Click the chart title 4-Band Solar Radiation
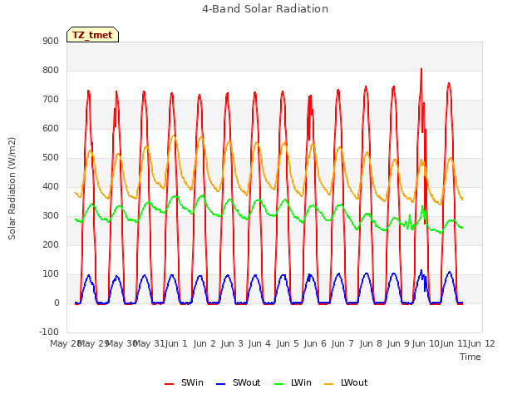The height and width of the screenshot is (399, 532). 265,9
